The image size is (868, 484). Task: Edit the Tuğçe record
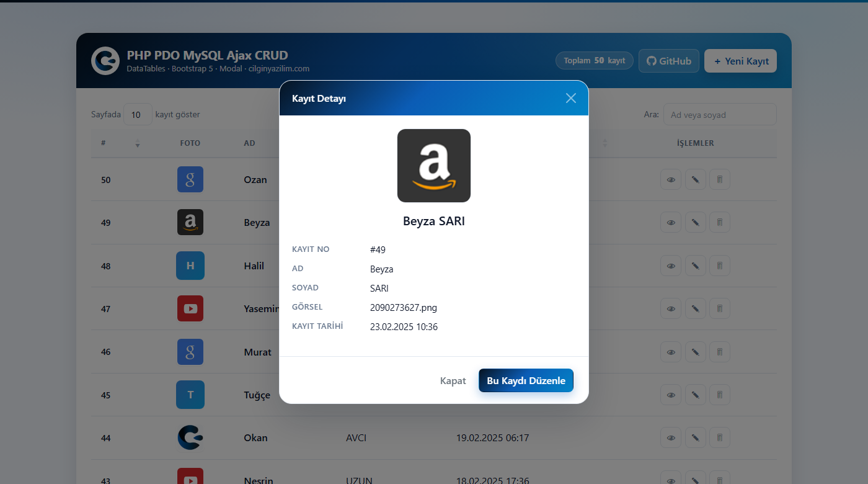696,395
